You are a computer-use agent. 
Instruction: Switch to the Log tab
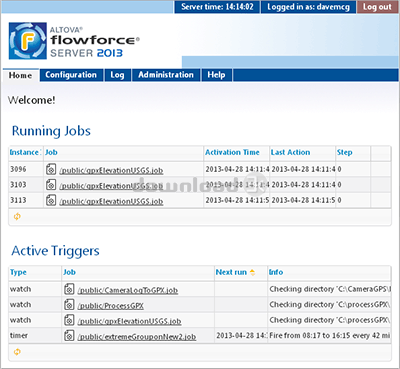point(117,75)
